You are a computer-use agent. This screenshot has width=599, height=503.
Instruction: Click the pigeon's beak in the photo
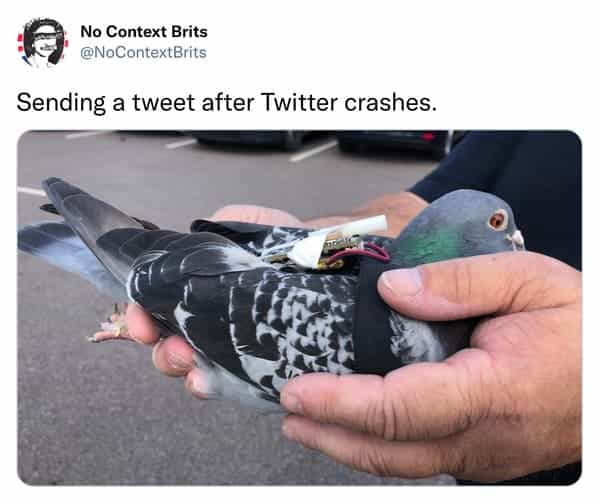[x=517, y=238]
